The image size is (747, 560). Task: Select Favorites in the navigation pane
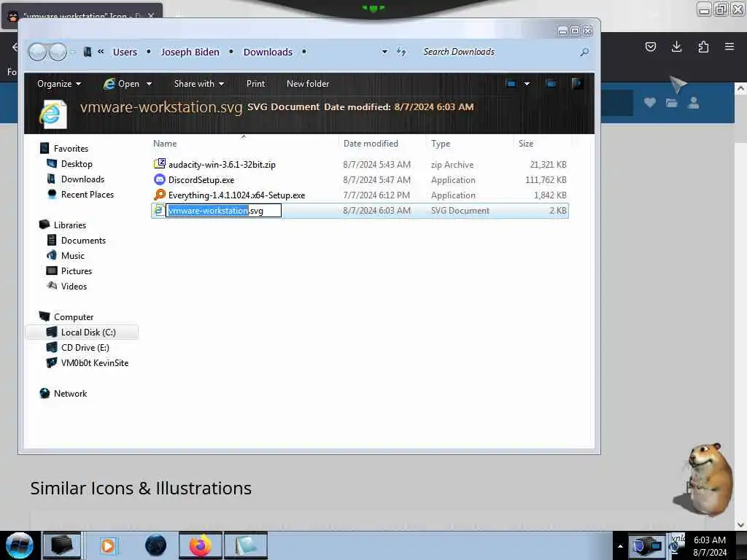coord(71,149)
